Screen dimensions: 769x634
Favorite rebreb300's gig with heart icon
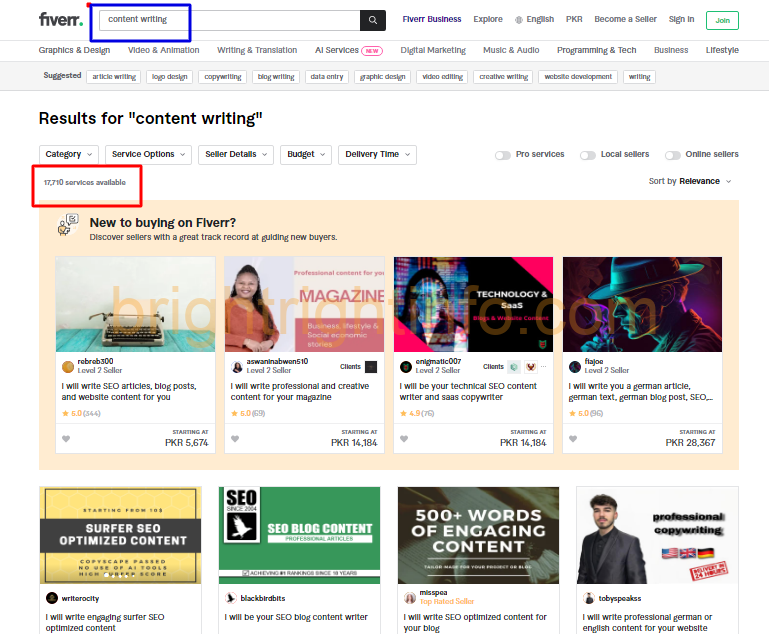(66, 439)
